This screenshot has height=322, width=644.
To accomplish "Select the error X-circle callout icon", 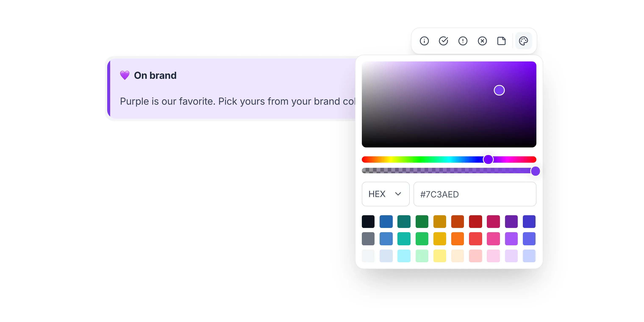I will (x=482, y=41).
